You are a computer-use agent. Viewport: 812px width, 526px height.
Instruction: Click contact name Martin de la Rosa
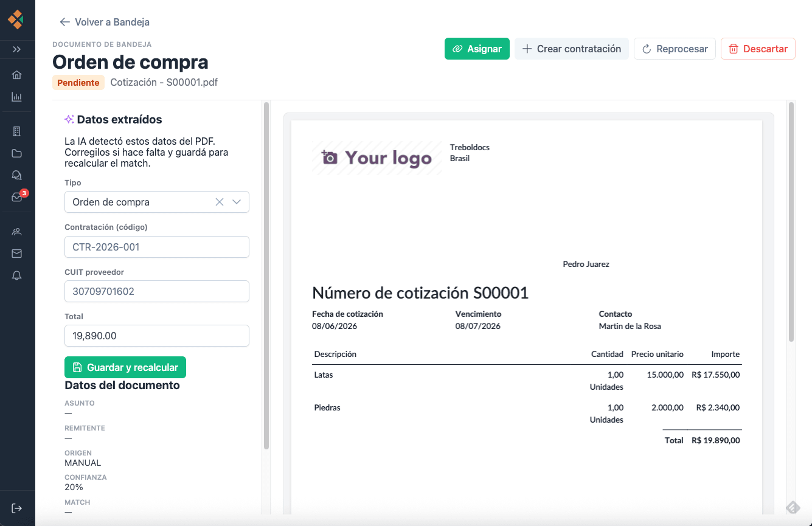click(x=630, y=326)
